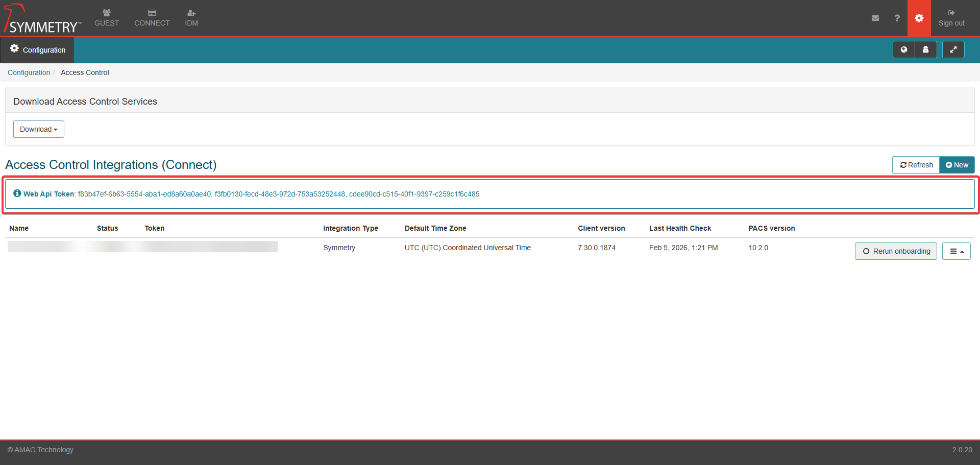Toggle fullscreen with the expand arrows icon
This screenshot has height=465, width=980.
[x=953, y=50]
